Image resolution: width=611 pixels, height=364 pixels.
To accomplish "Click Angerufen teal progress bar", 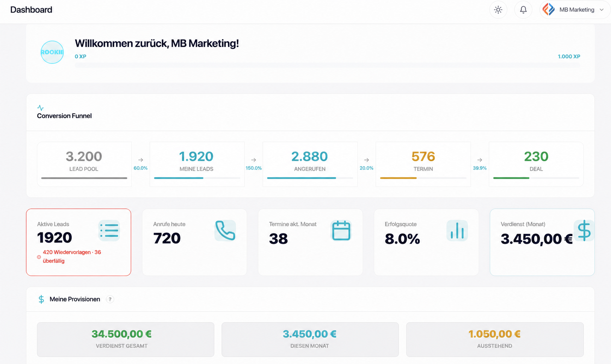I will tap(310, 178).
